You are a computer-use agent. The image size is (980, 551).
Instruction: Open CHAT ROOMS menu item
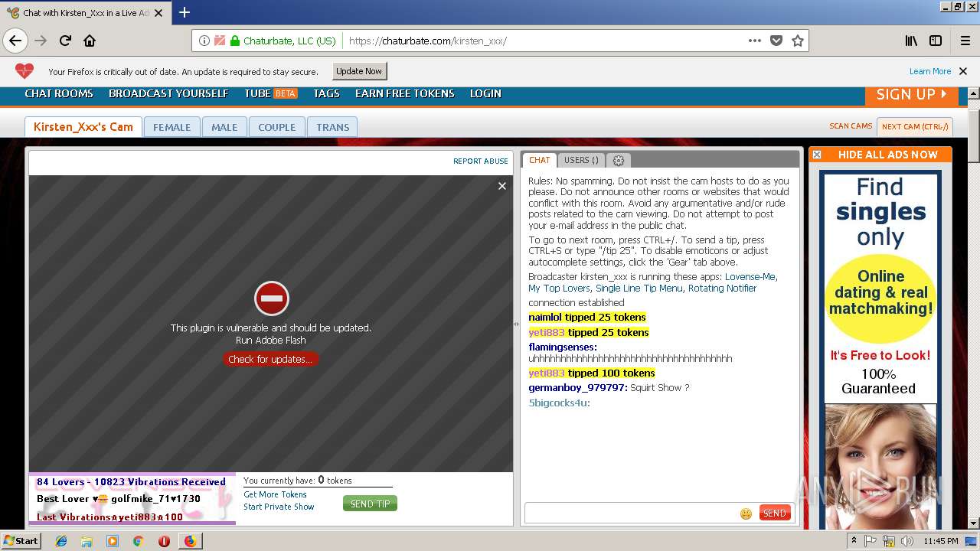pyautogui.click(x=59, y=93)
